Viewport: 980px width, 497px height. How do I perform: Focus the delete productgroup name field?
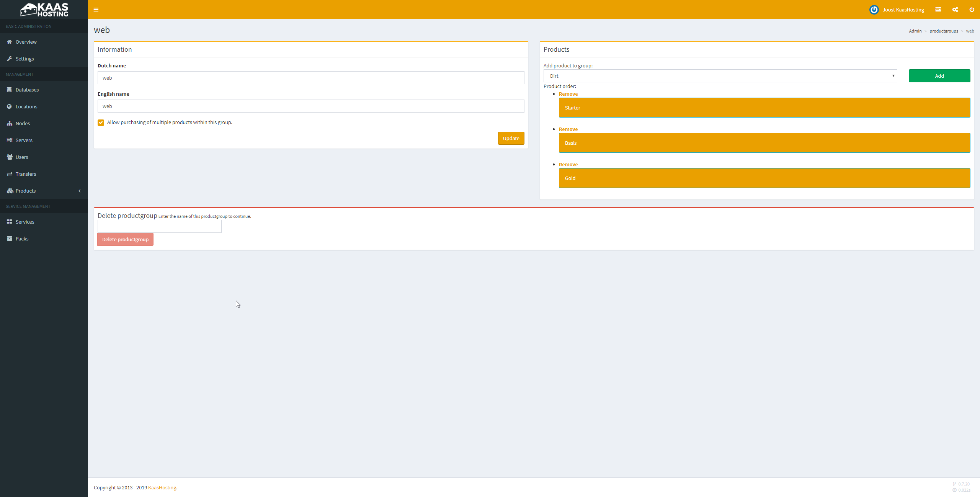coord(159,226)
